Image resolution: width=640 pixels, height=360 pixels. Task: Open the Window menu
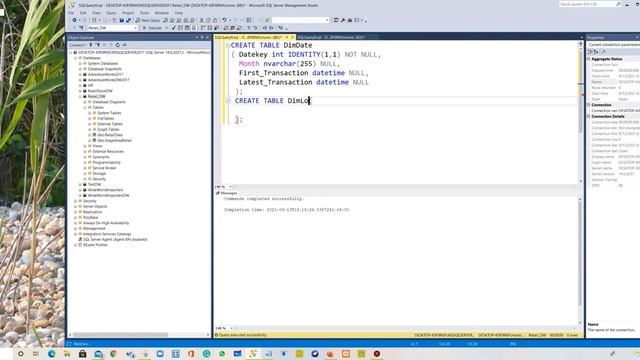tap(162, 13)
